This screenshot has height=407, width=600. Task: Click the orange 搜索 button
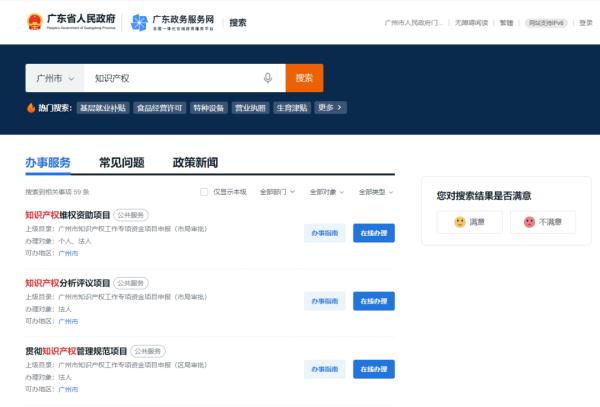304,78
